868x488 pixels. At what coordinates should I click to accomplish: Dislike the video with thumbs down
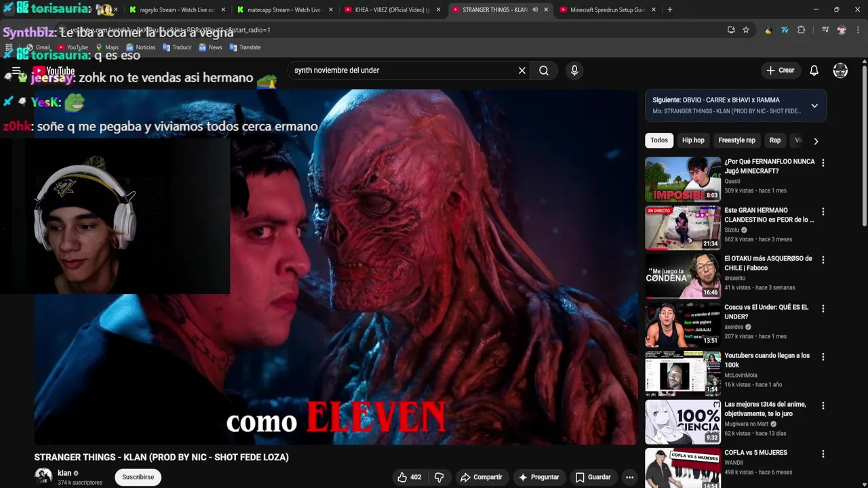click(x=439, y=477)
